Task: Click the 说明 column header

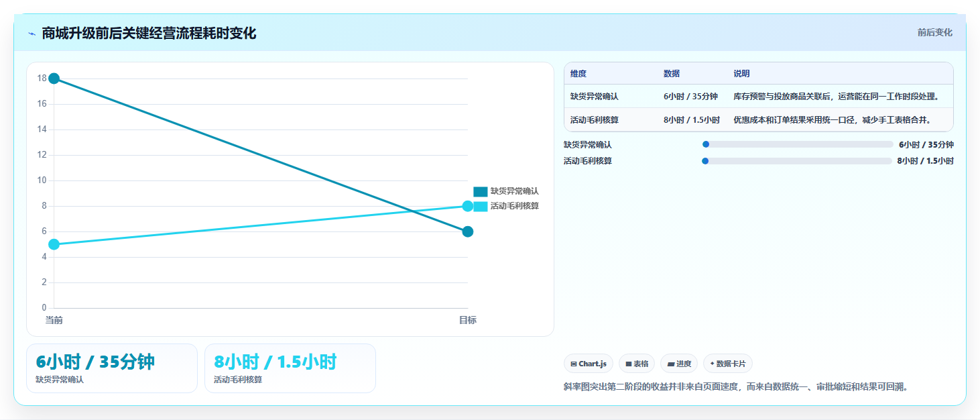Action: tap(741, 74)
